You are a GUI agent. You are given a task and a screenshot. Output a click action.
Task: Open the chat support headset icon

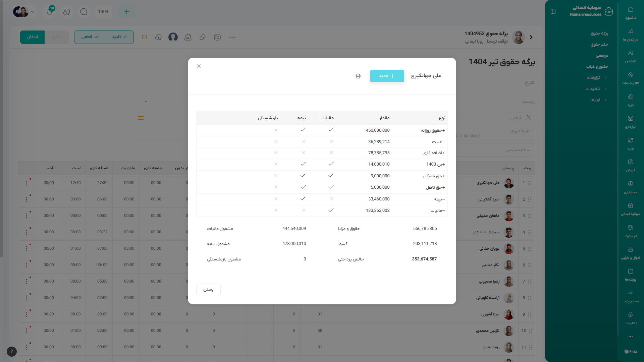67,12
